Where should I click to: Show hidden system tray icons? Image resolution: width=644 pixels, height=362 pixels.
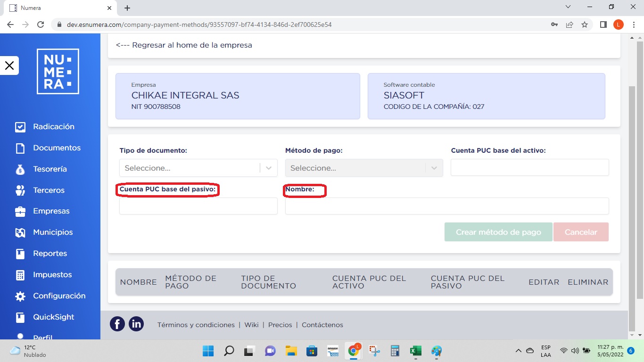(518, 351)
